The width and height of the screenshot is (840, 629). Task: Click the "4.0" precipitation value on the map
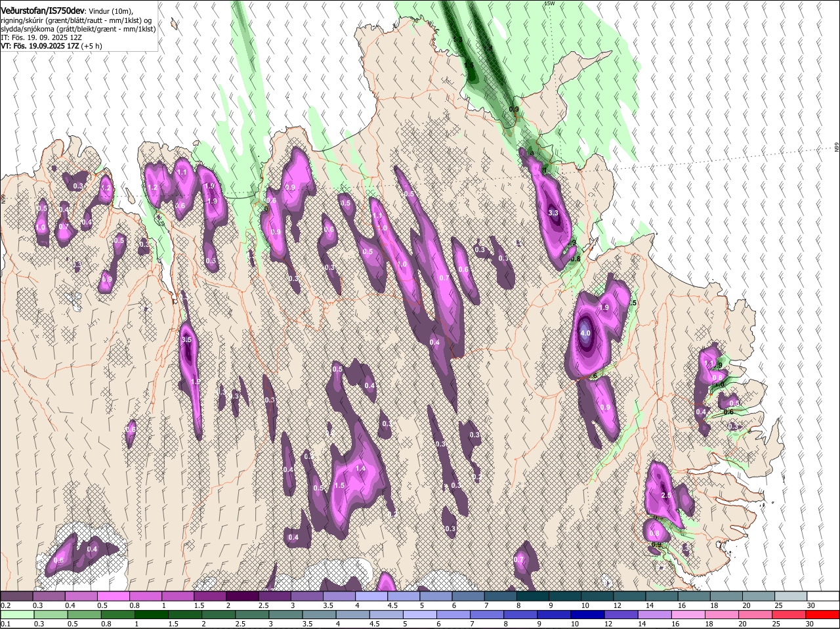click(x=585, y=333)
